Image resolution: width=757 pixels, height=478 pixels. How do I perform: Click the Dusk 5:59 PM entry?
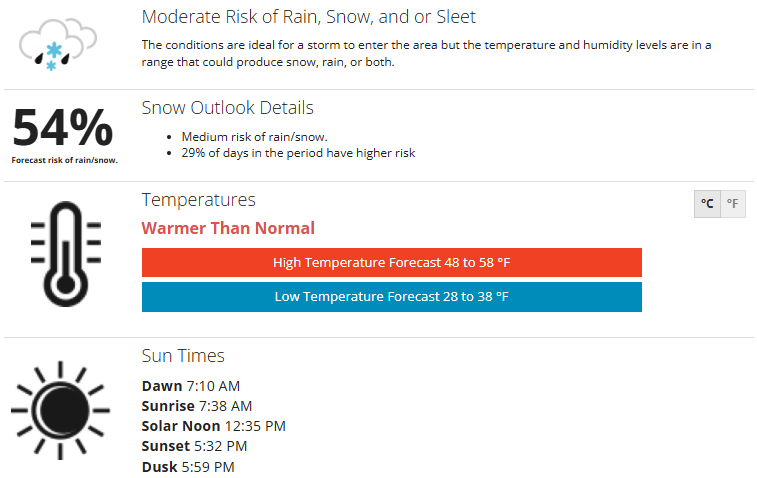188,467
